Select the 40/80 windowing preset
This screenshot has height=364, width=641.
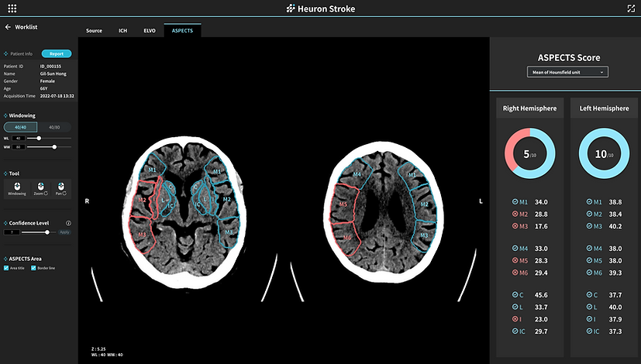tap(54, 127)
